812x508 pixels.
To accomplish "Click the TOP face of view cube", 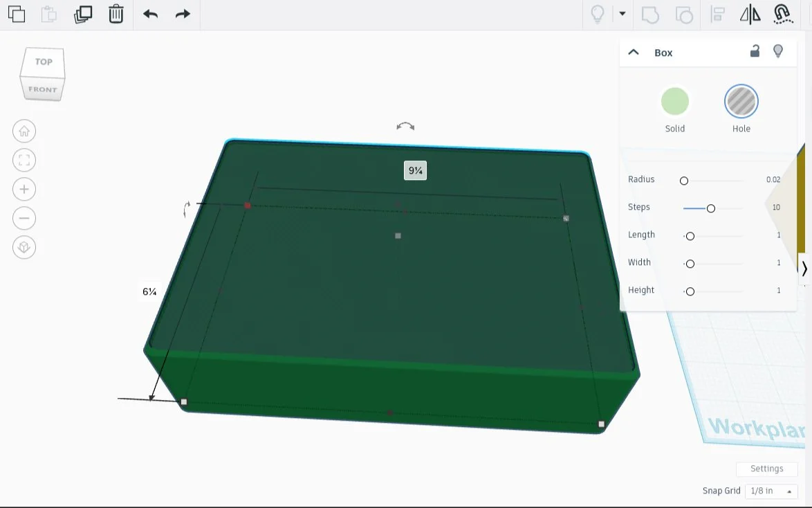I will [x=44, y=62].
